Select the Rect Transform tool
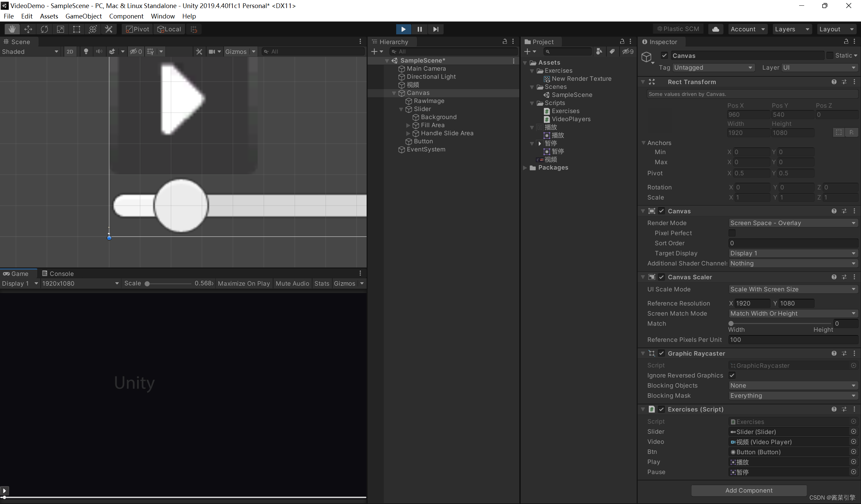 click(x=76, y=29)
